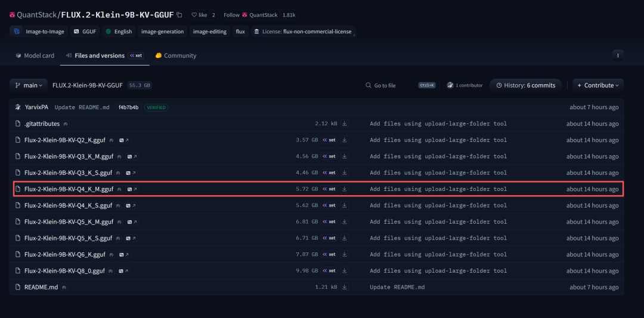The width and height of the screenshot is (644, 318).
Task: Download Flux-2-Klein-9B-KV-Q3_K_M.gguf
Action: (345, 156)
